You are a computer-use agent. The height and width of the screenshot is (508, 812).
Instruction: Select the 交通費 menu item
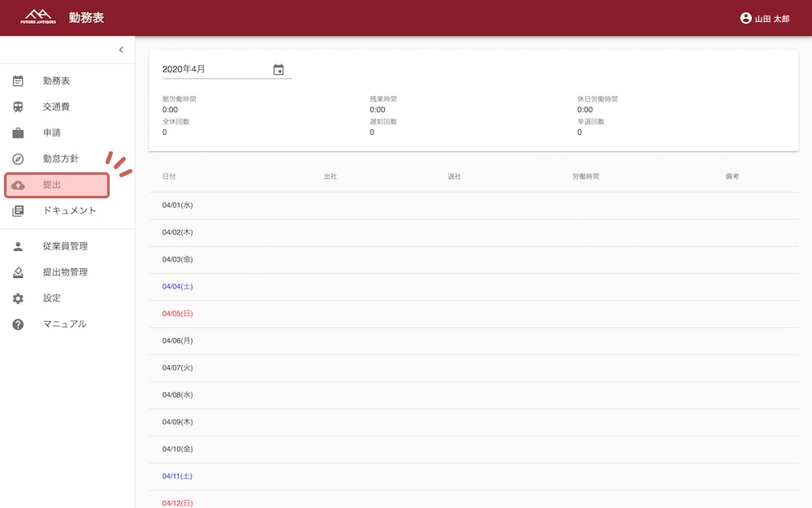[x=57, y=106]
